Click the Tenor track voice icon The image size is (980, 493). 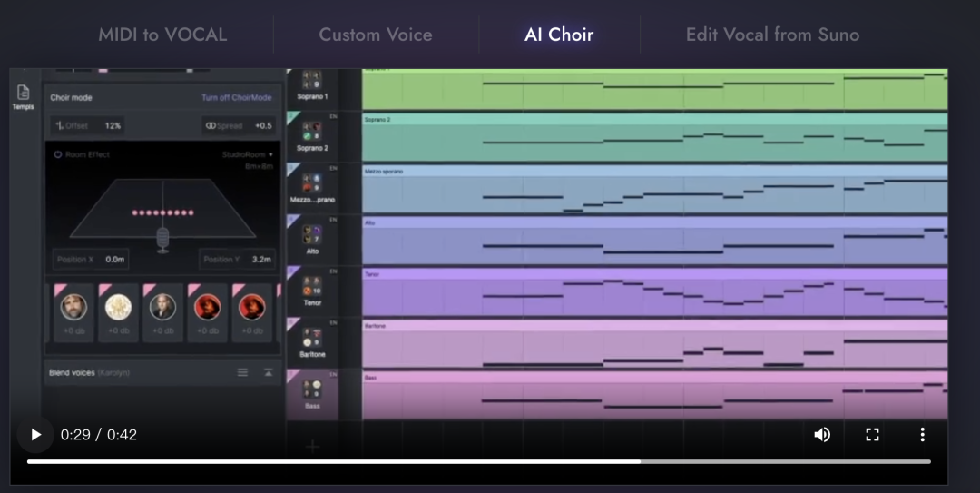[x=312, y=287]
